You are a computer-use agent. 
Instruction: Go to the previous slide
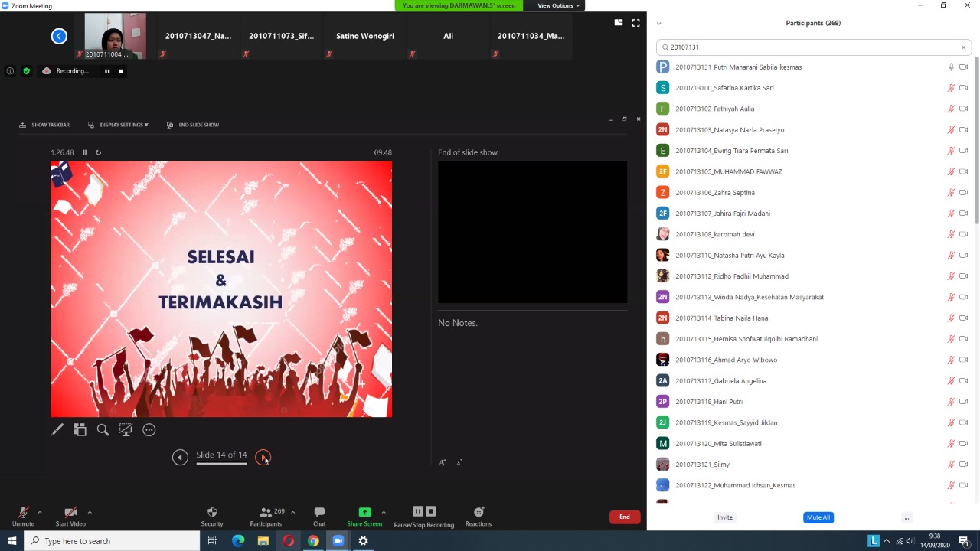pos(180,457)
